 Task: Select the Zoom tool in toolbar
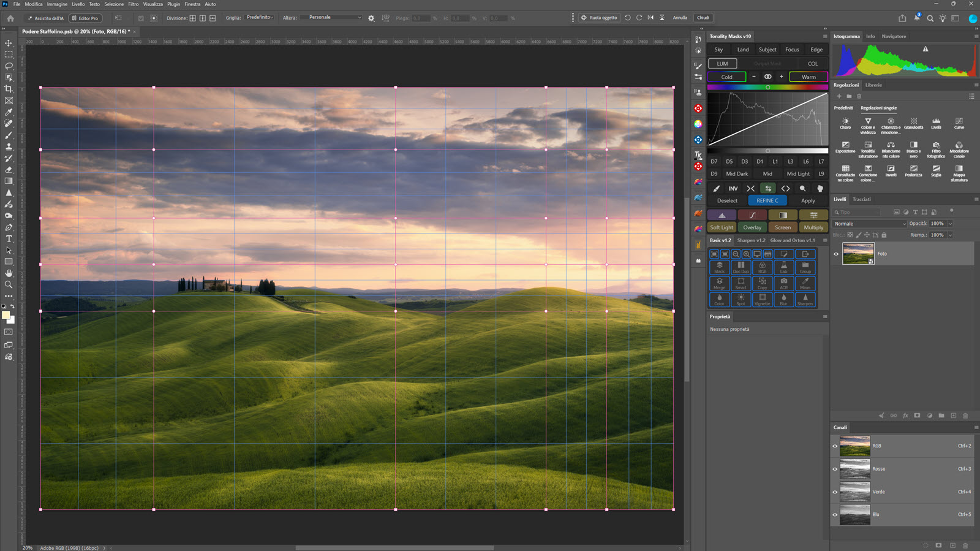[x=9, y=284]
